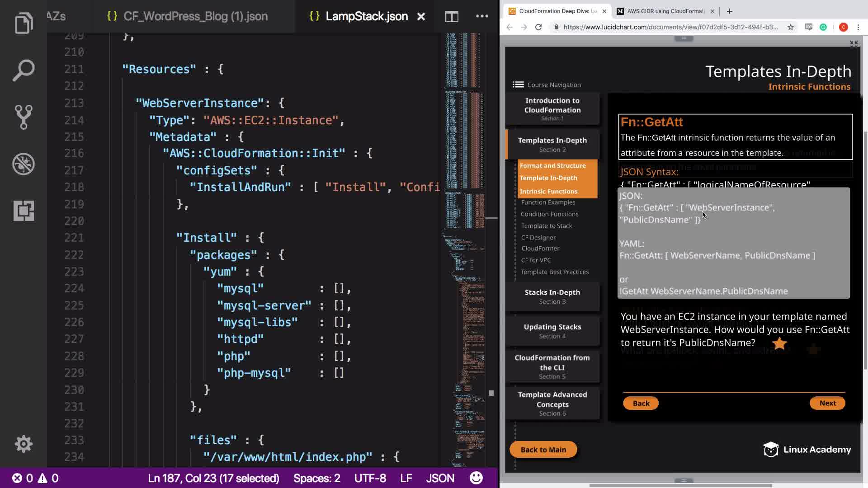Toggle the Course Navigation hamburger menu
The image size is (868, 488).
click(x=518, y=84)
